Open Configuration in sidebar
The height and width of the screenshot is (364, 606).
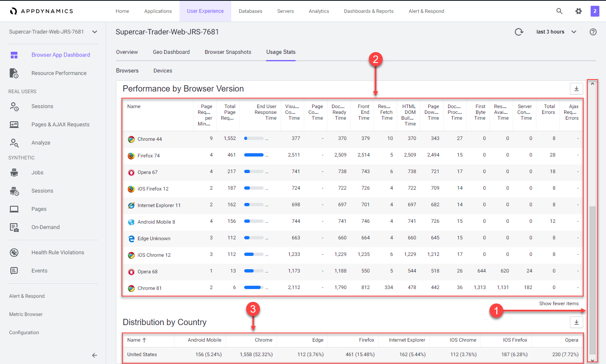[24, 333]
